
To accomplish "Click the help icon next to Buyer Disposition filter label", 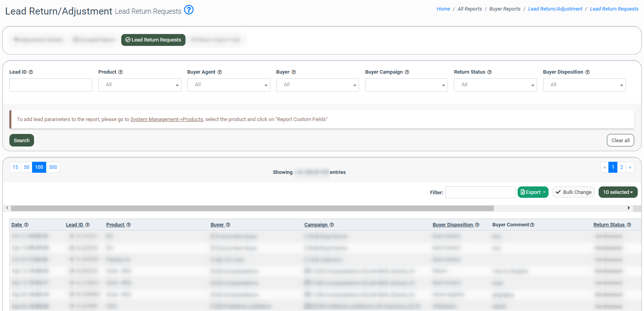I will [587, 72].
